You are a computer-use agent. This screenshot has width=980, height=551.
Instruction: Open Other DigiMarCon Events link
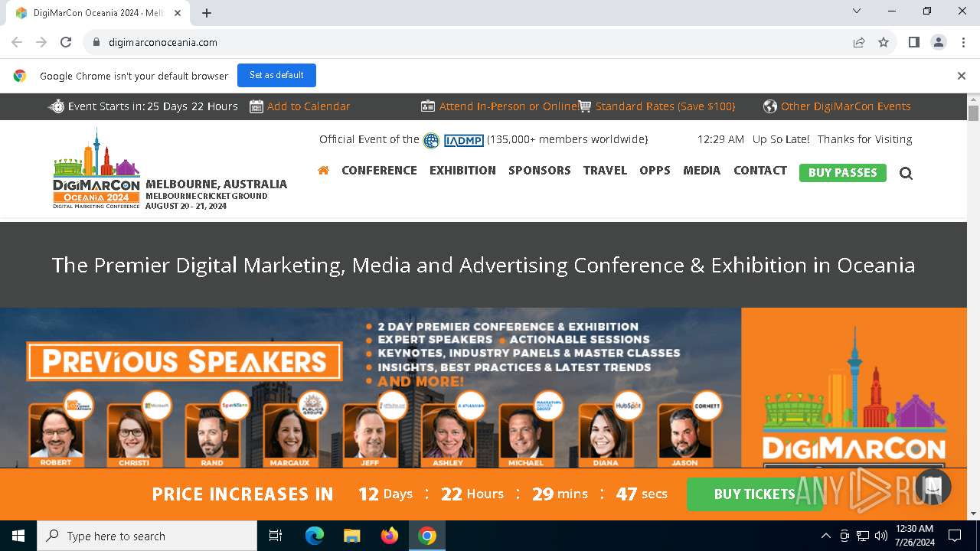[846, 106]
